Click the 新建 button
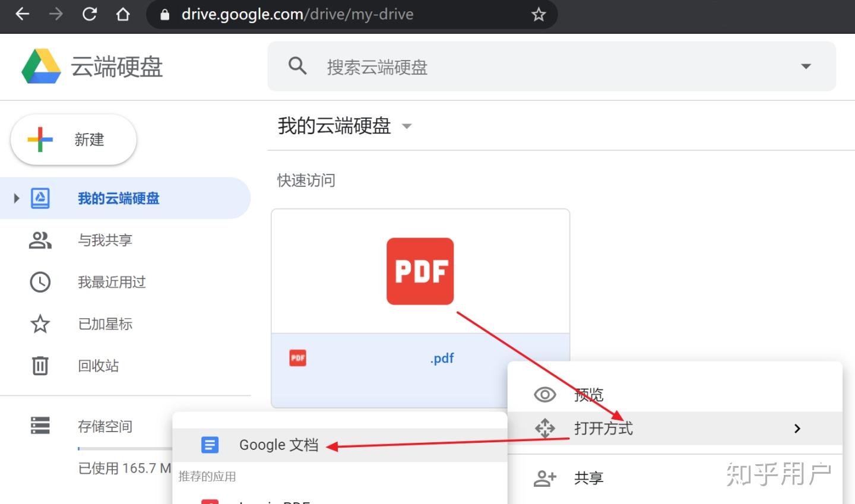The width and height of the screenshot is (855, 504). click(x=74, y=140)
